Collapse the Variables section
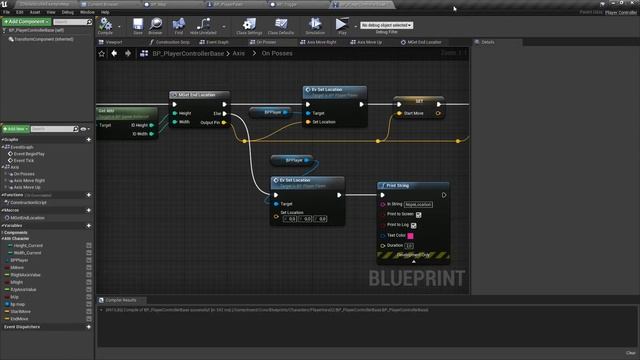The image size is (640, 360). pos(3,225)
